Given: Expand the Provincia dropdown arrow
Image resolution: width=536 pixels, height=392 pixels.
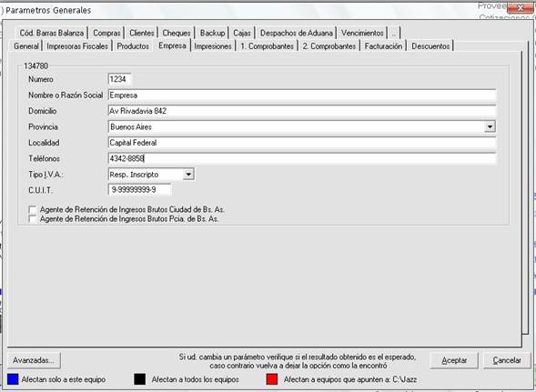Looking at the screenshot, I should [490, 126].
